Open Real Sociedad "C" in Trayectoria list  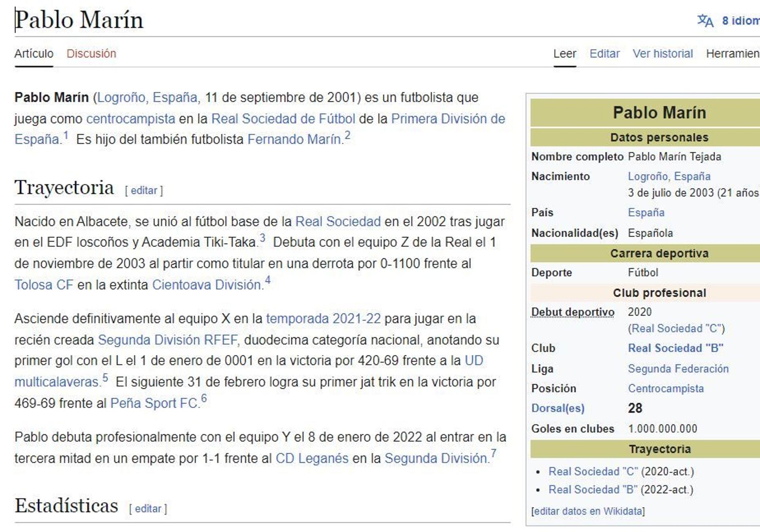click(593, 472)
